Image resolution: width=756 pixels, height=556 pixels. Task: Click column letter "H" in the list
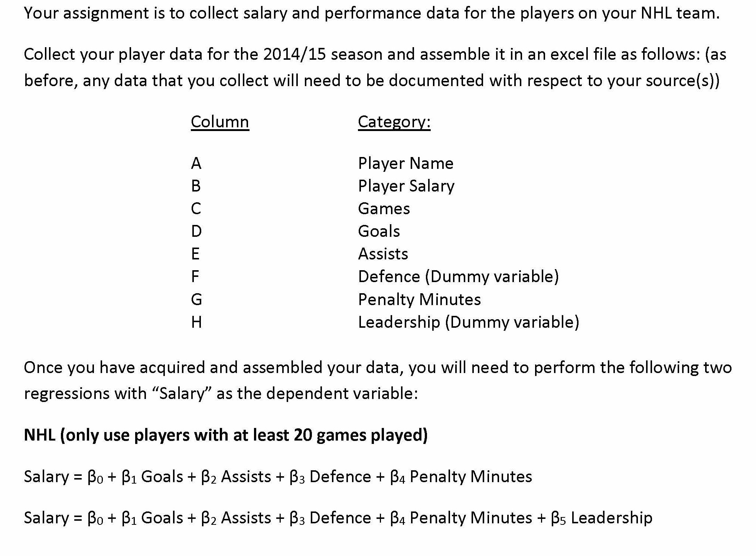click(196, 322)
